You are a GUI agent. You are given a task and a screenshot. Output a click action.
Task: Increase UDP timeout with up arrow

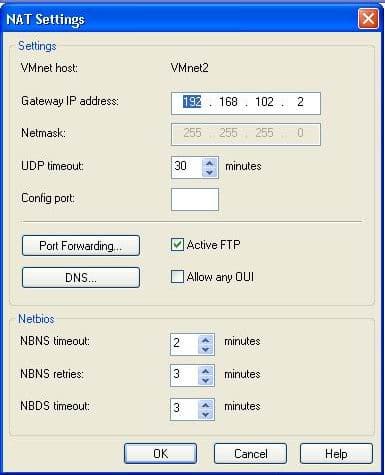[209, 163]
